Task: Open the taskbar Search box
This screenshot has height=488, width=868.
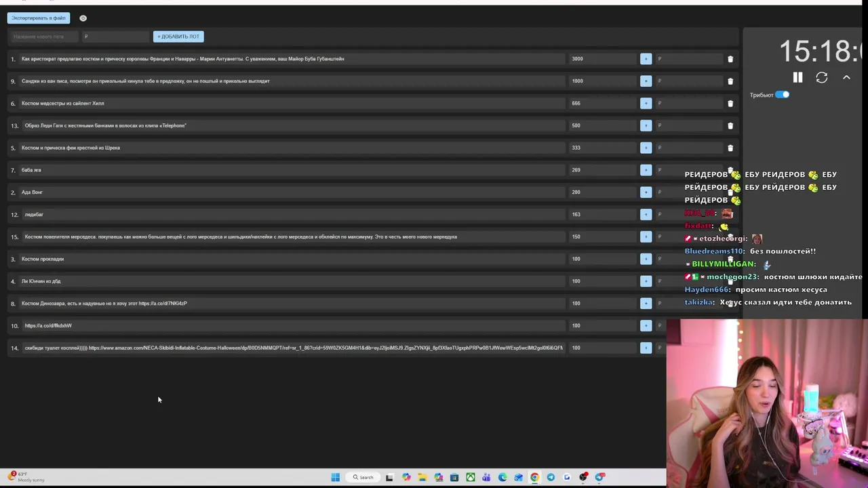Action: click(363, 477)
